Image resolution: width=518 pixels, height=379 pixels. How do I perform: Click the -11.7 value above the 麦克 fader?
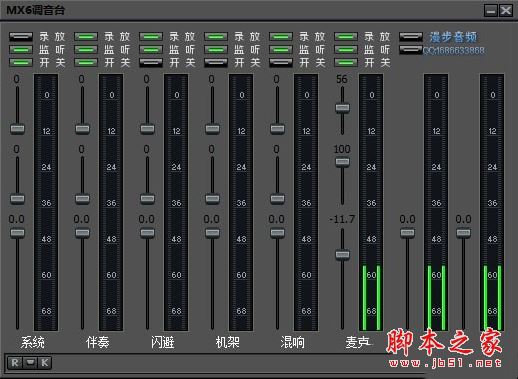pyautogui.click(x=342, y=219)
